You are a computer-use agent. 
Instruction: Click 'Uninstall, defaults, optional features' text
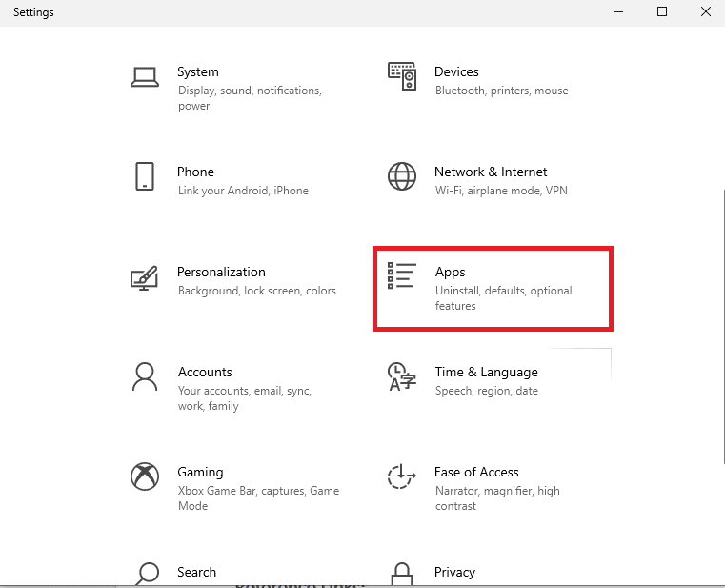(x=504, y=298)
